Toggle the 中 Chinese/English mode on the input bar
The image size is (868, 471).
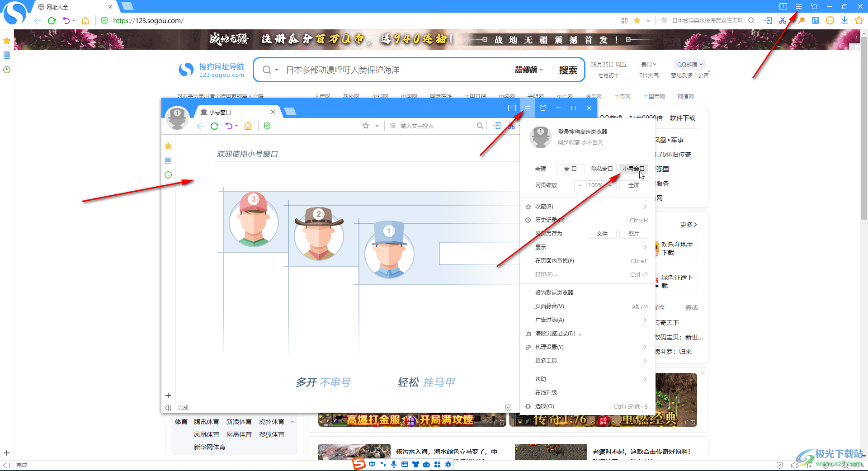pos(372,464)
